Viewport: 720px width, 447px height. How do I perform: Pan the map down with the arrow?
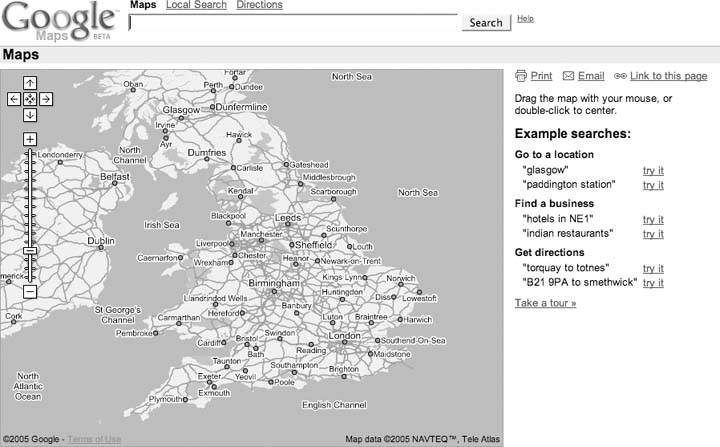pos(30,115)
